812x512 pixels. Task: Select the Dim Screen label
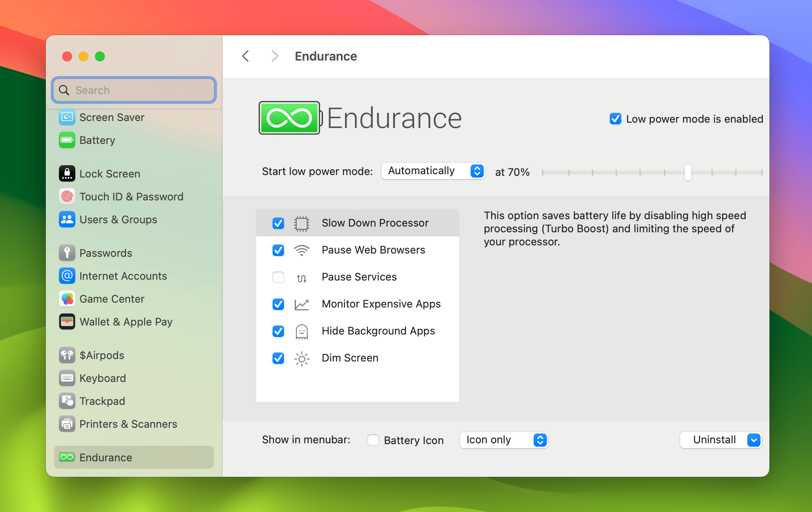click(x=350, y=358)
